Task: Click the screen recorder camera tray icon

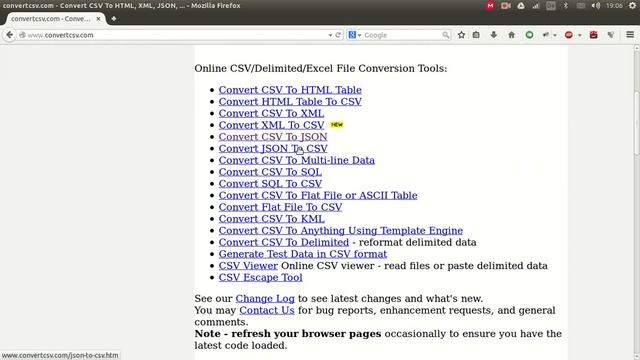Action: [x=506, y=6]
